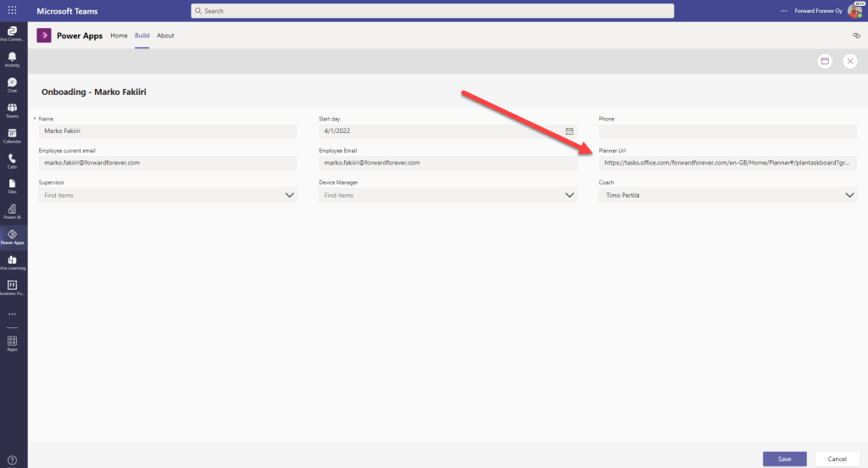
Task: Launch Power BI from the sidebar
Action: [x=12, y=210]
